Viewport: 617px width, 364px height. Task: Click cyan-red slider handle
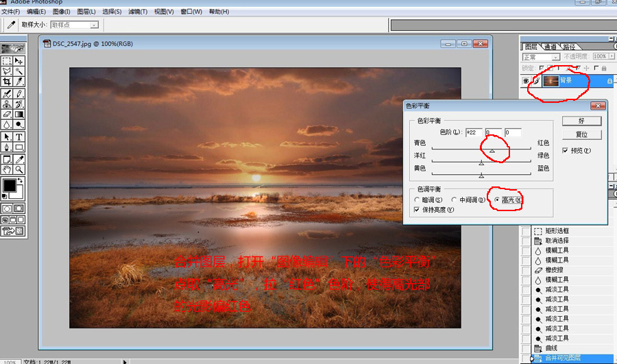pyautogui.click(x=492, y=151)
